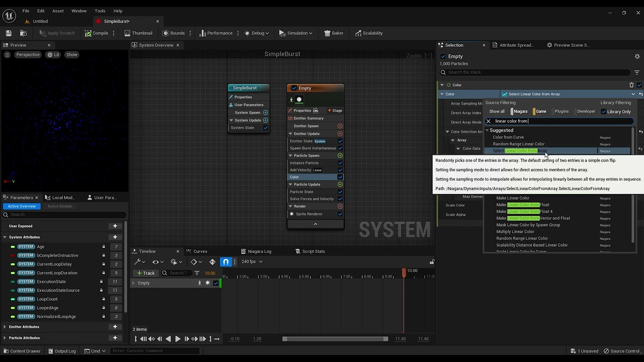Toggle the System State checkbox
This screenshot has height=362, width=644.
tap(266, 128)
